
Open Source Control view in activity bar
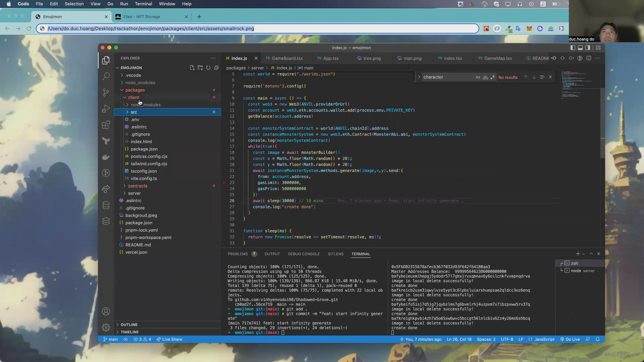[x=106, y=92]
